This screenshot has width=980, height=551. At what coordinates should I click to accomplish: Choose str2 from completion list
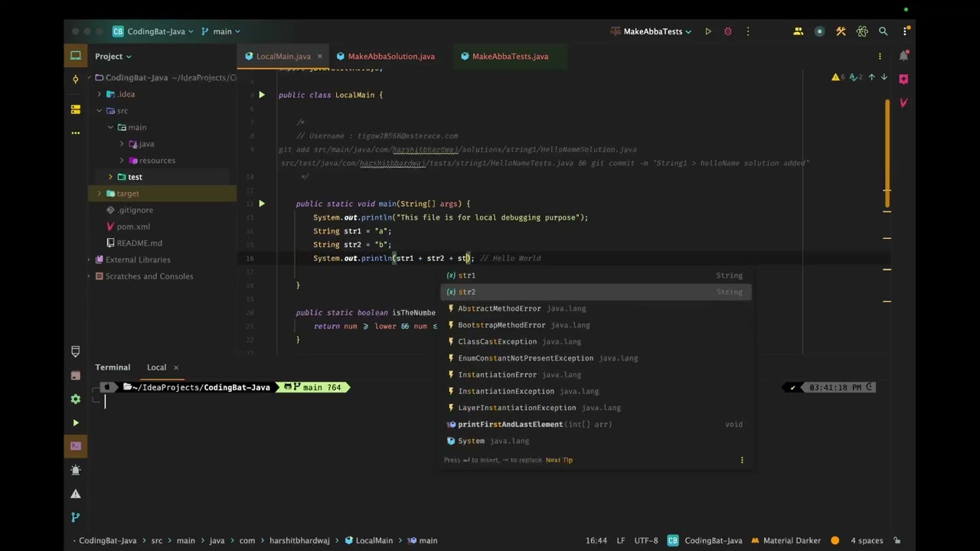point(596,292)
